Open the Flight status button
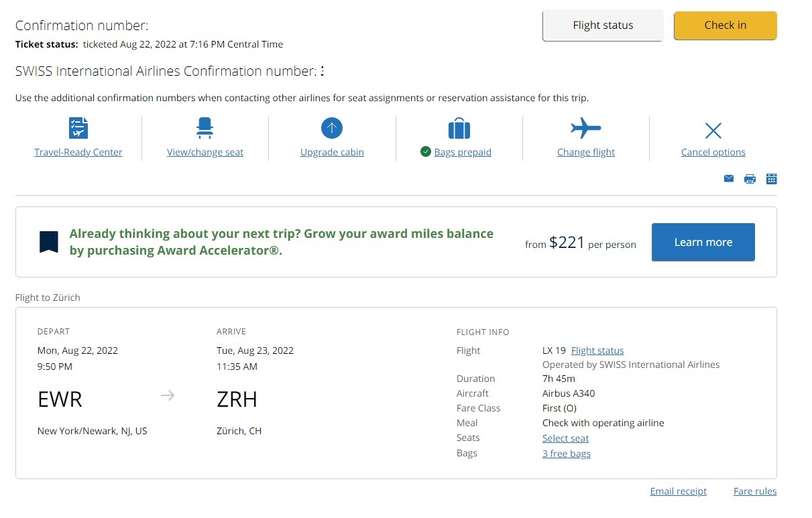This screenshot has height=518, width=812. tap(603, 25)
